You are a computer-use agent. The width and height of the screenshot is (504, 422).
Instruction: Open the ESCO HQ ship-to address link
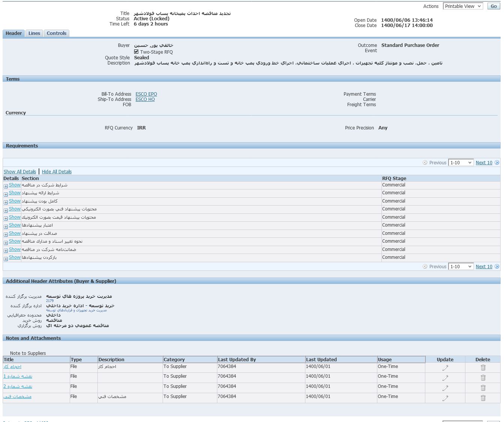click(145, 99)
